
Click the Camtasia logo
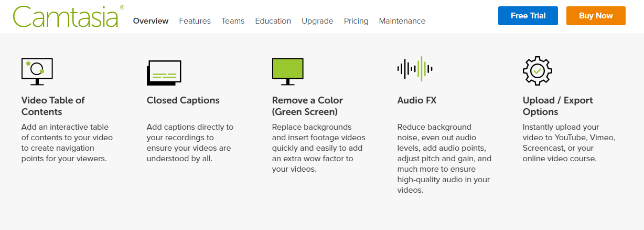tap(66, 17)
